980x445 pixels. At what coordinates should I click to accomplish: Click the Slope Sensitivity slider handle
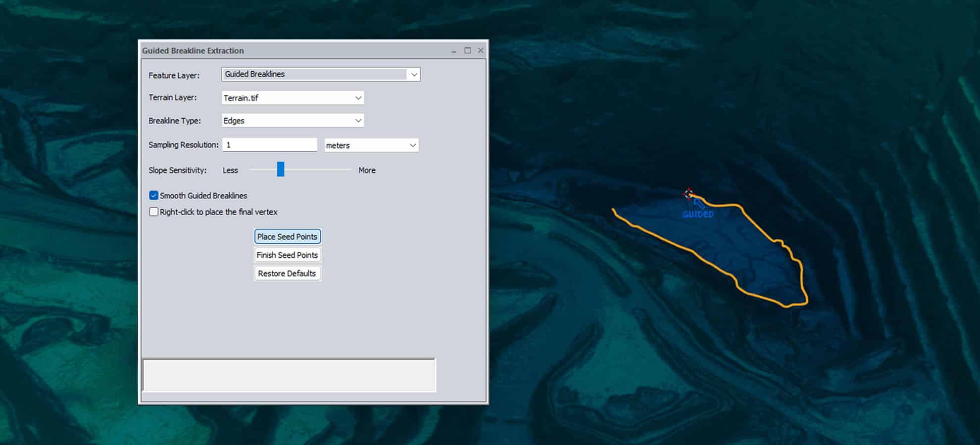(x=281, y=170)
